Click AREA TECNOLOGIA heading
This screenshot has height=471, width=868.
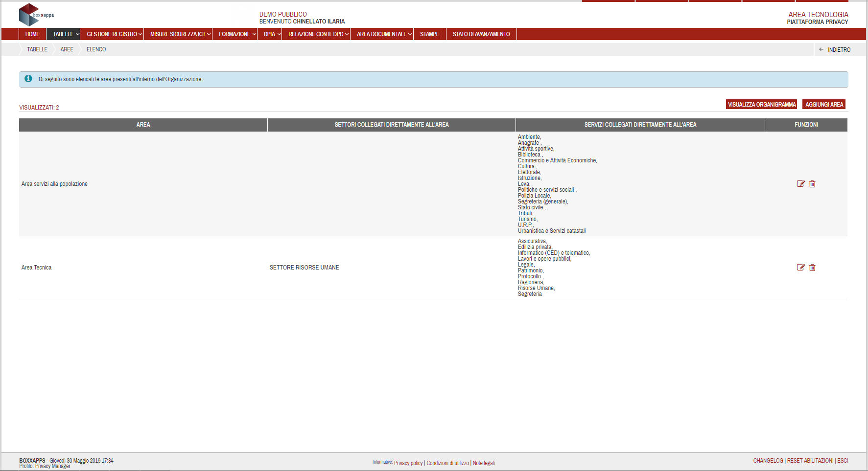[x=819, y=15]
